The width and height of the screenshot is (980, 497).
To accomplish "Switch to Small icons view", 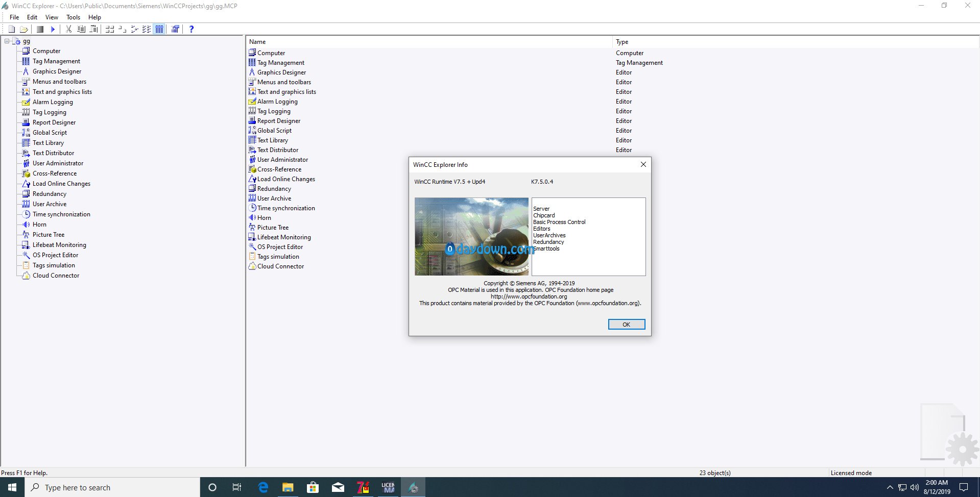I will (x=122, y=29).
